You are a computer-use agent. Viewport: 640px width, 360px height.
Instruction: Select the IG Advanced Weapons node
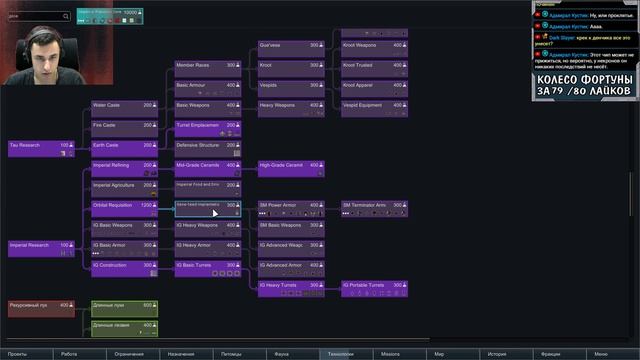(x=291, y=249)
